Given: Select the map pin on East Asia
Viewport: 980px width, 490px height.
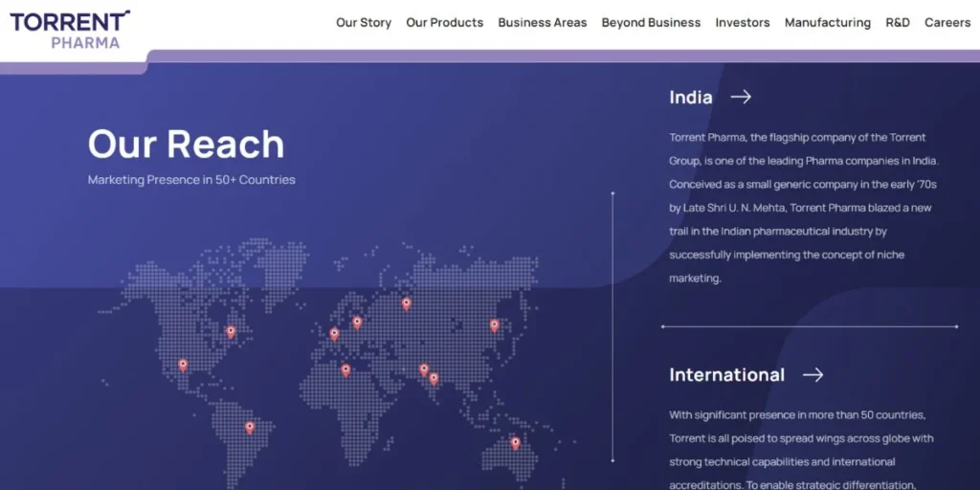Looking at the screenshot, I should pos(495,325).
